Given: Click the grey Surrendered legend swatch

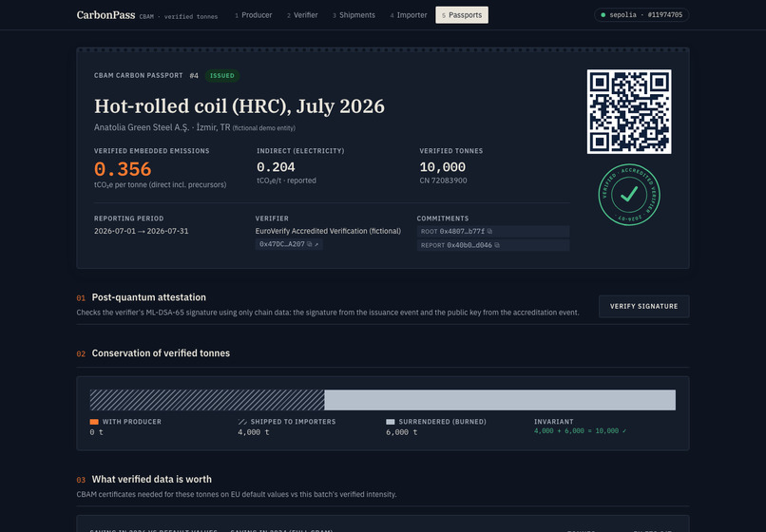Looking at the screenshot, I should click(x=391, y=422).
